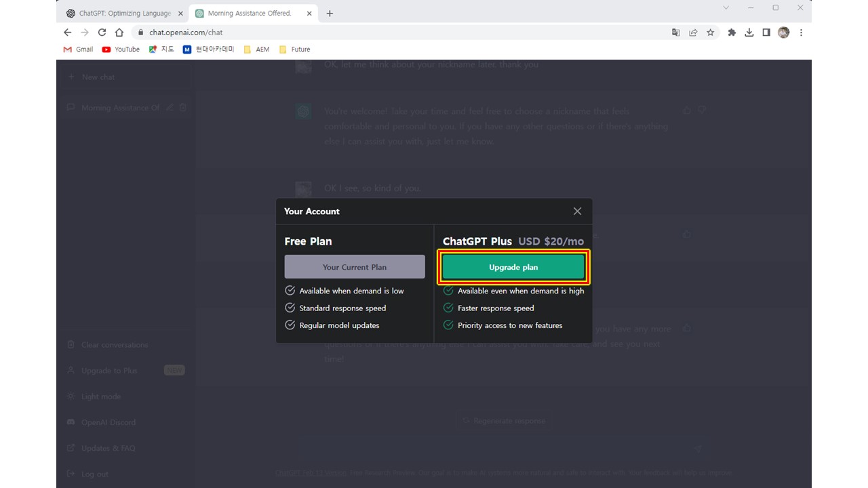This screenshot has width=868, height=488.
Task: Bookmark this page with the star icon
Action: [x=711, y=33]
